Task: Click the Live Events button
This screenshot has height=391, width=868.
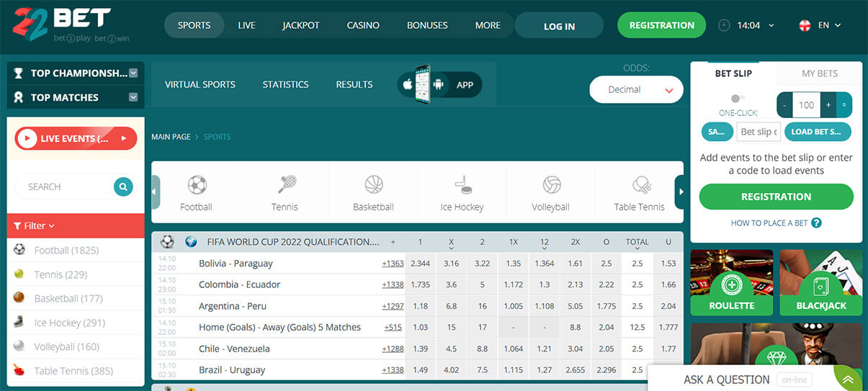Action: [x=76, y=138]
